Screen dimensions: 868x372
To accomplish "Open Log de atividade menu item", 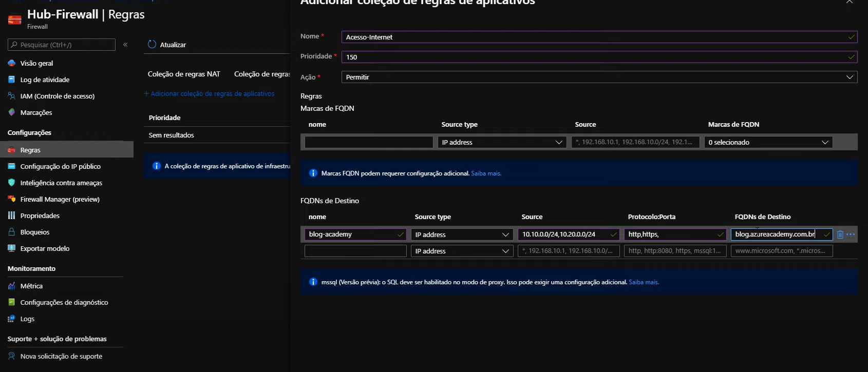I will coord(45,80).
